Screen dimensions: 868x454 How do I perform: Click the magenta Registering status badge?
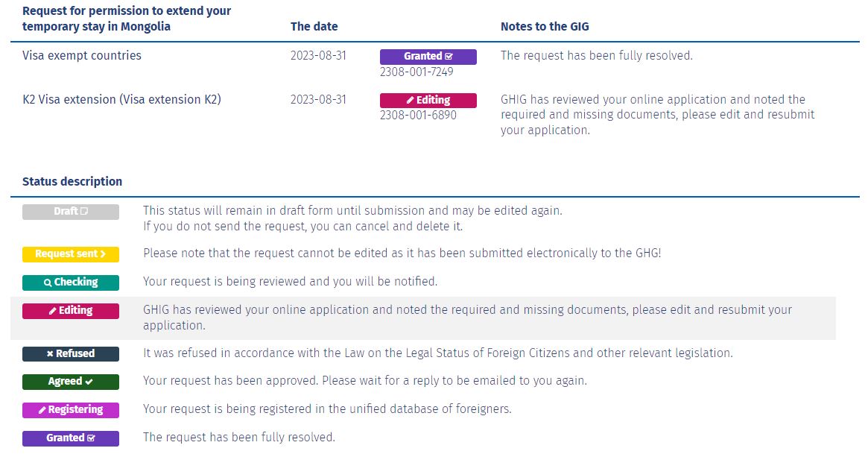(70, 410)
